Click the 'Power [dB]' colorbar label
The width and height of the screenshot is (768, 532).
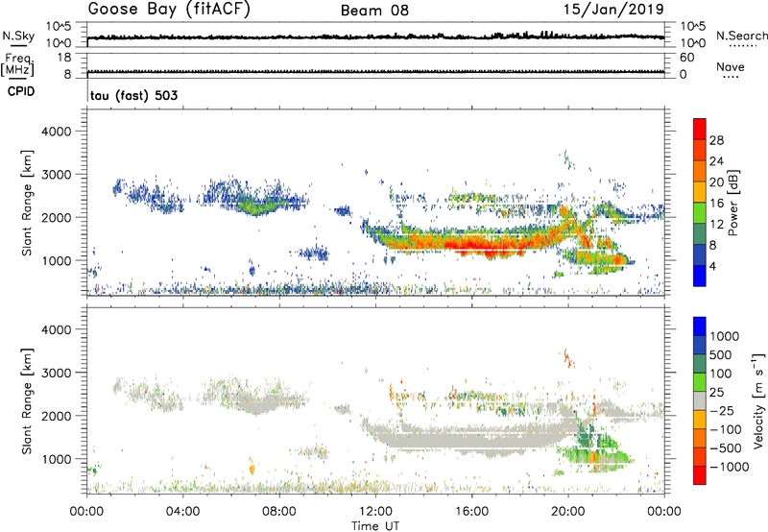[x=732, y=203]
